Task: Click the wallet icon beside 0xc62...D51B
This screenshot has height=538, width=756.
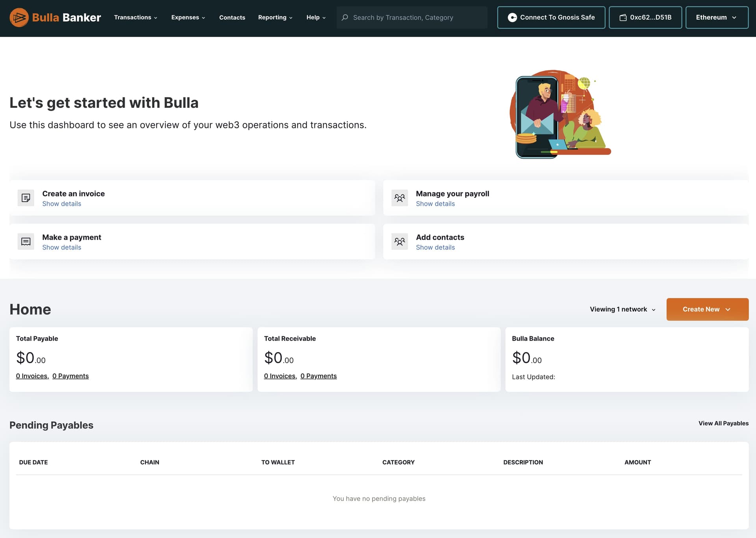Action: pos(623,17)
